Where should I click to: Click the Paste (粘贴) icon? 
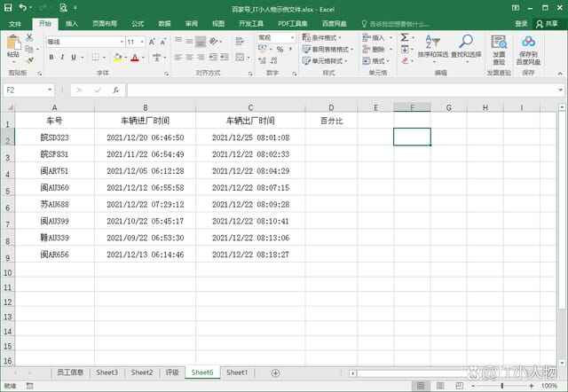[14, 44]
